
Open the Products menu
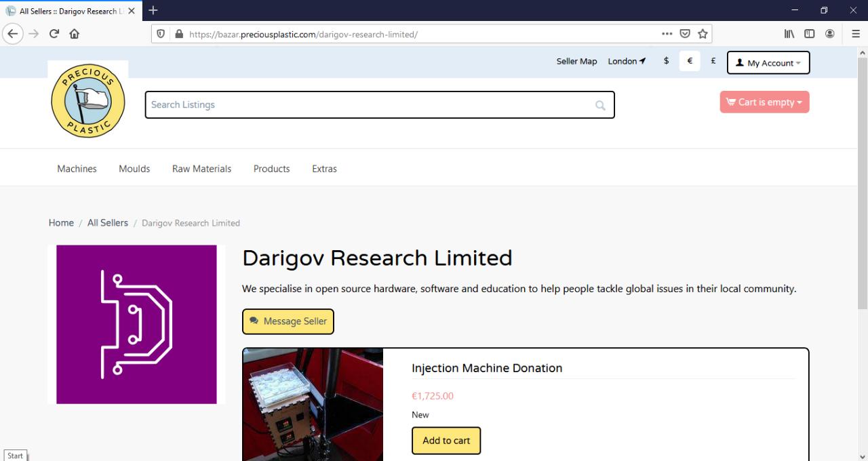click(x=271, y=169)
